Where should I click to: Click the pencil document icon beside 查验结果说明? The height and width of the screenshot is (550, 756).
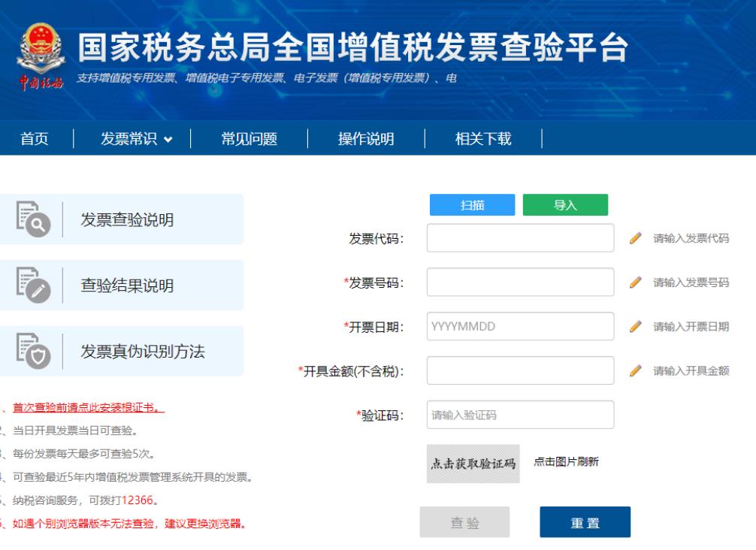pos(31,286)
